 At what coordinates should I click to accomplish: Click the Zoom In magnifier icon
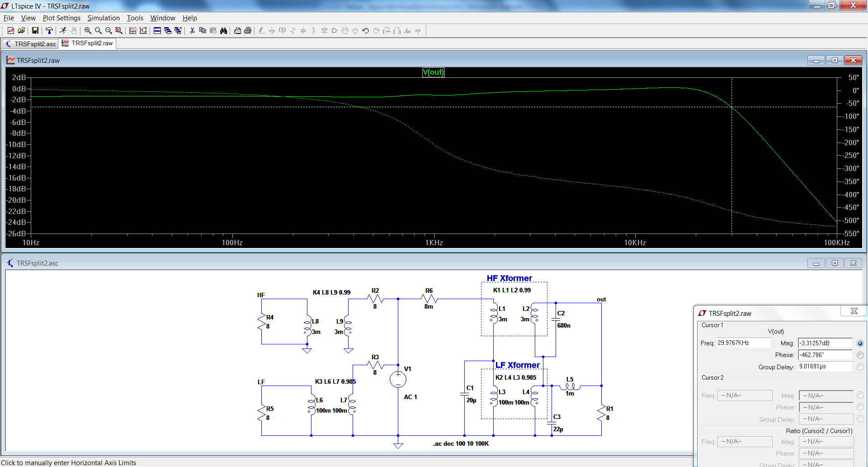(x=88, y=31)
